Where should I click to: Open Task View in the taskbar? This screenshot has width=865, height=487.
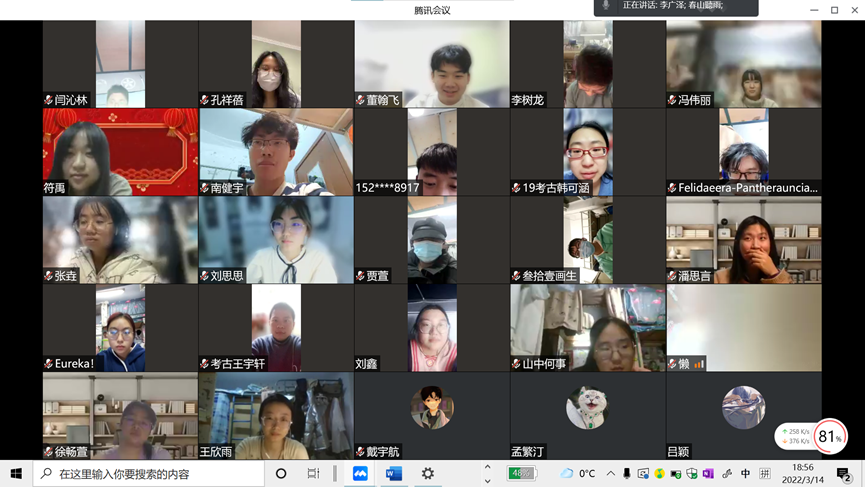click(314, 473)
